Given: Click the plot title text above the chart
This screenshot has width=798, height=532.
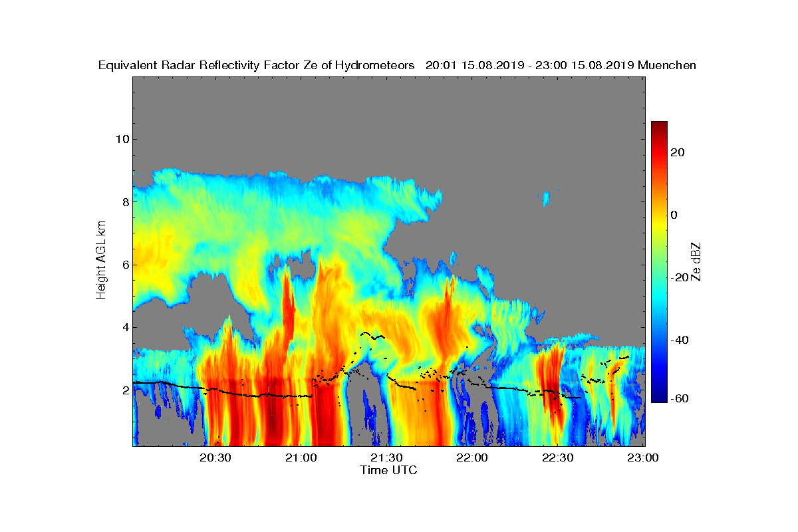Looking at the screenshot, I should pyautogui.click(x=397, y=65).
